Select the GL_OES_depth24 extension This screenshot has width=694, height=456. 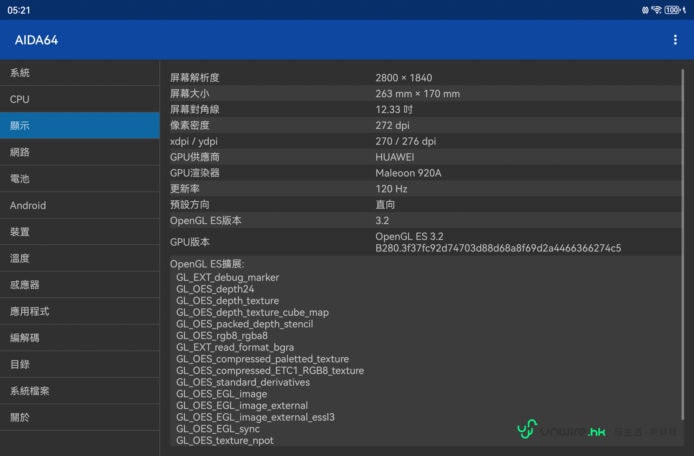tap(215, 289)
